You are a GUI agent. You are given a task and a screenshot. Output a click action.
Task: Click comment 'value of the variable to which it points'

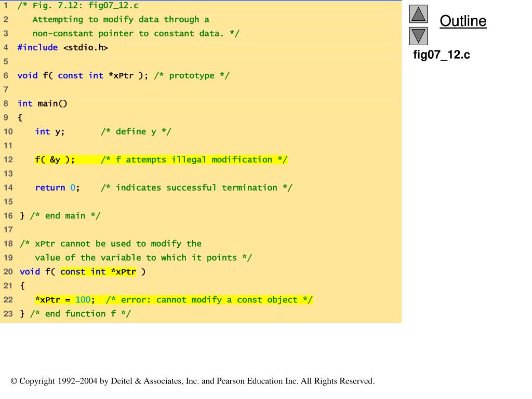click(x=136, y=258)
